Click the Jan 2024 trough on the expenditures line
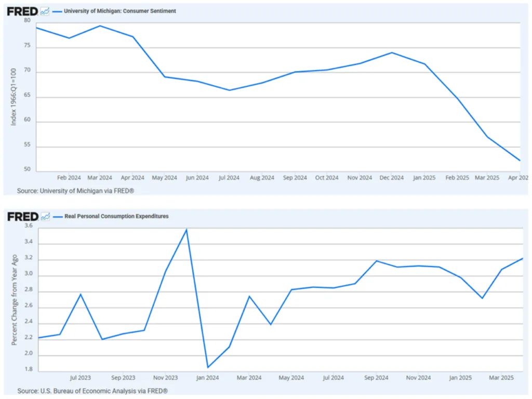This screenshot has width=532, height=399. point(207,366)
